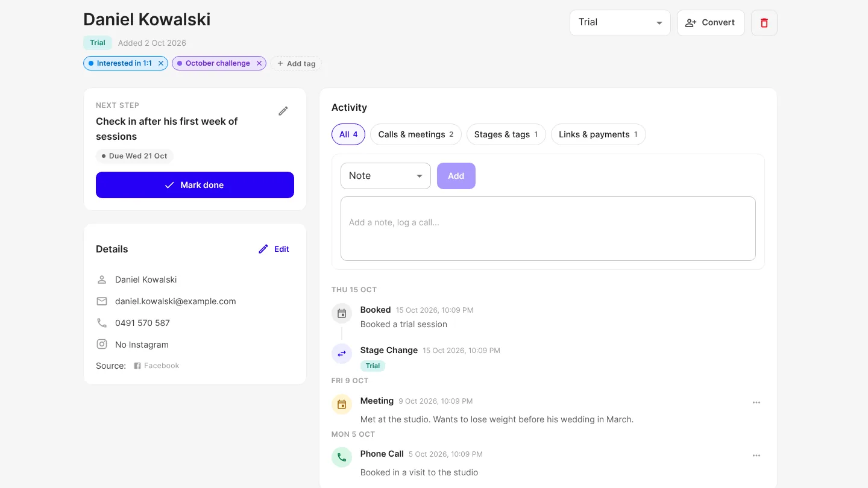
Task: Click the Convert button
Action: click(711, 23)
